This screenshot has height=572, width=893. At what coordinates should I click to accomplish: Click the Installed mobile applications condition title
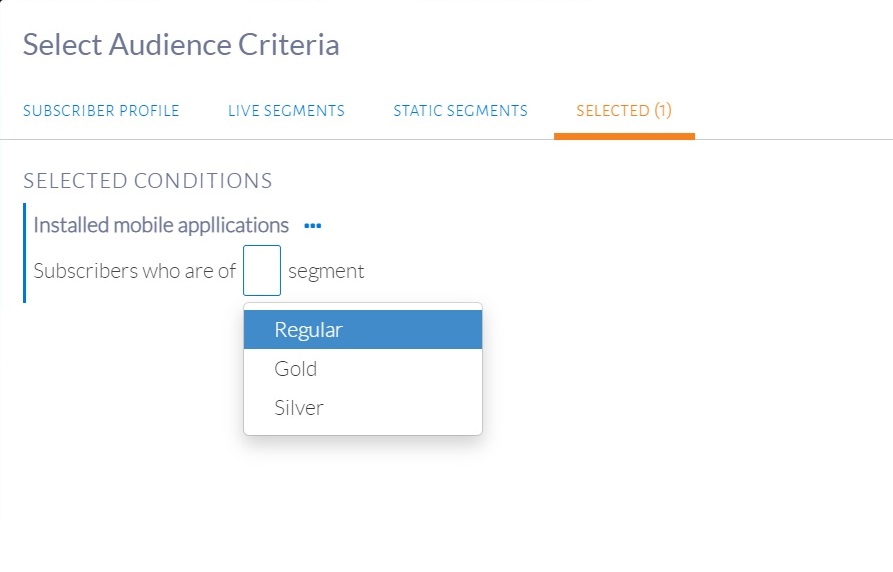(161, 225)
